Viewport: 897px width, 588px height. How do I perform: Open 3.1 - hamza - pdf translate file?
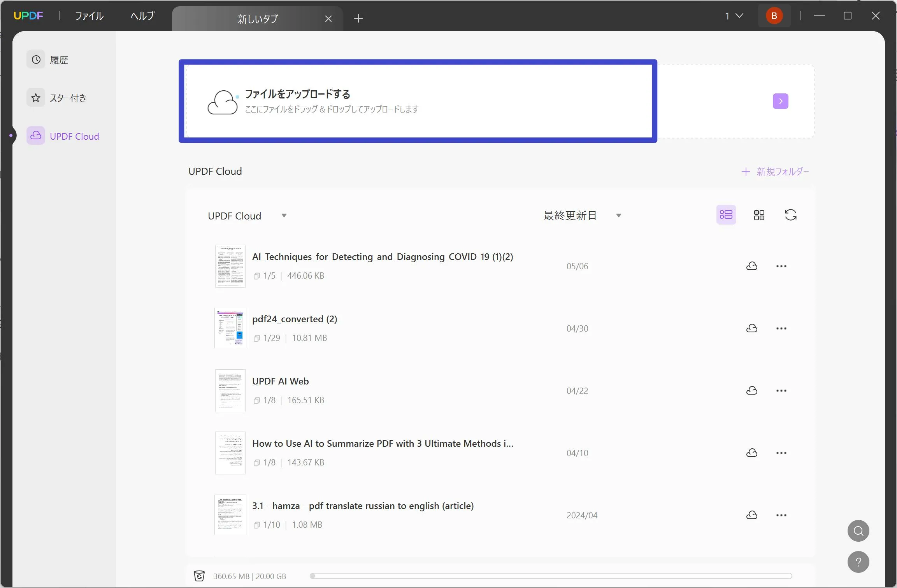363,506
